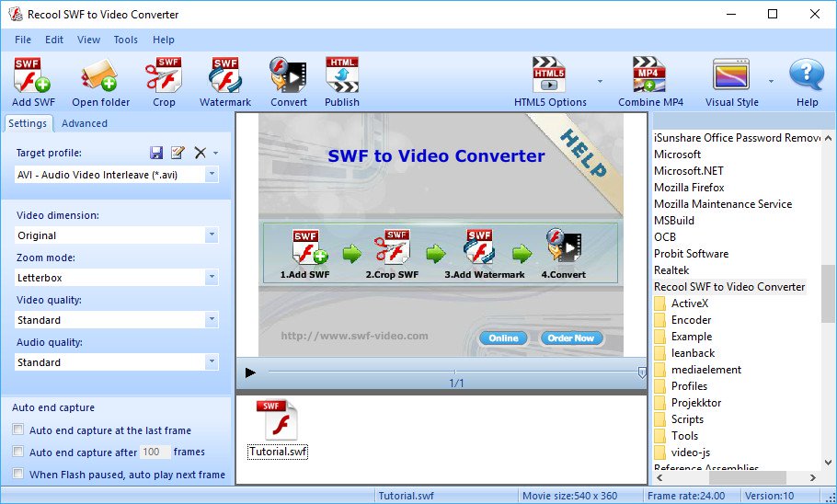The height and width of the screenshot is (504, 837).
Task: Open the View menu
Action: 88,40
